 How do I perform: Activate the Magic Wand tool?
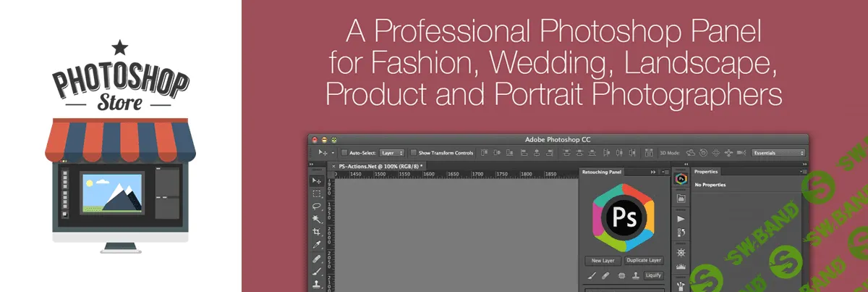(317, 219)
